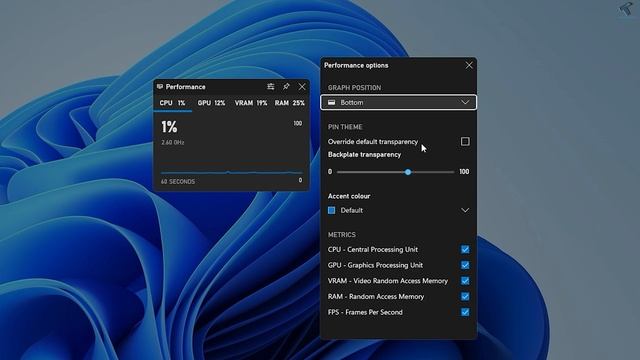Uncheck VRAM - Video Random Access Memory metric
640x360 pixels.
coord(465,281)
